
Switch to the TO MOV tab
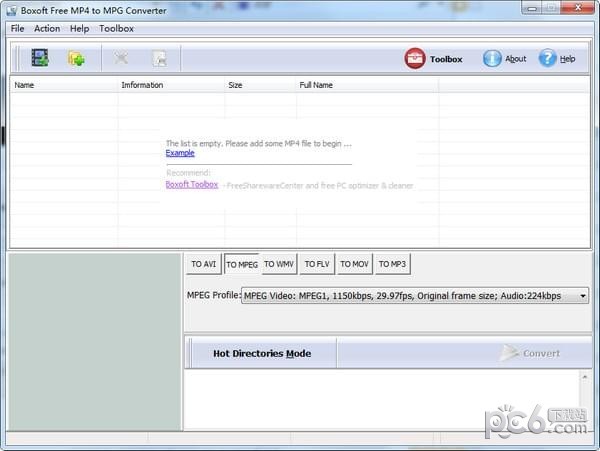354,264
